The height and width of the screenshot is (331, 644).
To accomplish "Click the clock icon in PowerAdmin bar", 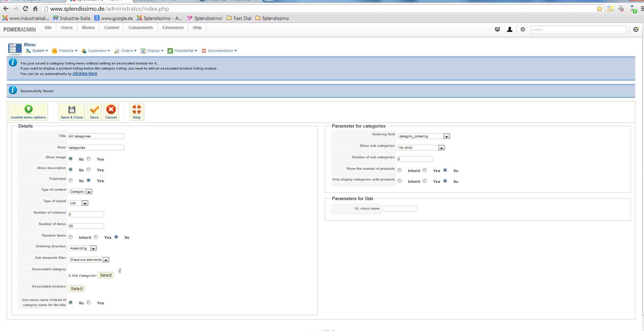I will click(523, 30).
